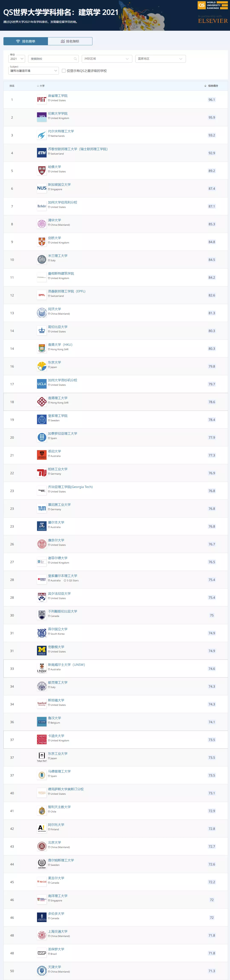Expand the 国家地区 country dropdown
Viewport: 230px width, 980px height.
point(160,59)
